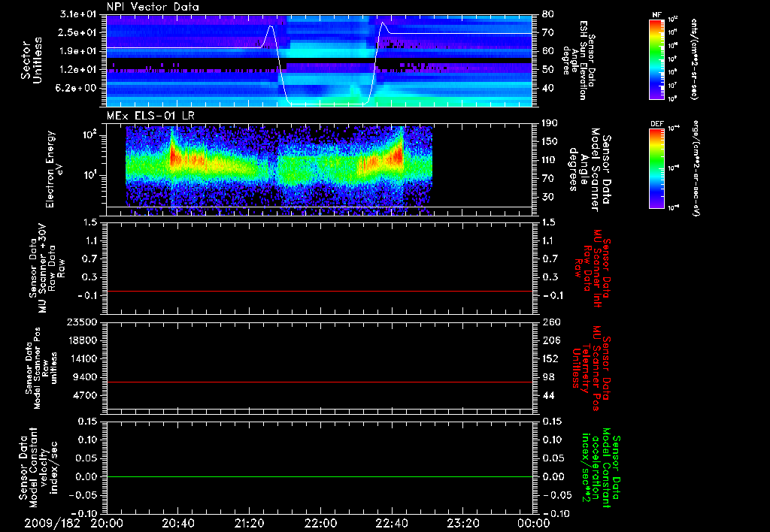Click the "1.9e+01" sector tick value

(78, 51)
